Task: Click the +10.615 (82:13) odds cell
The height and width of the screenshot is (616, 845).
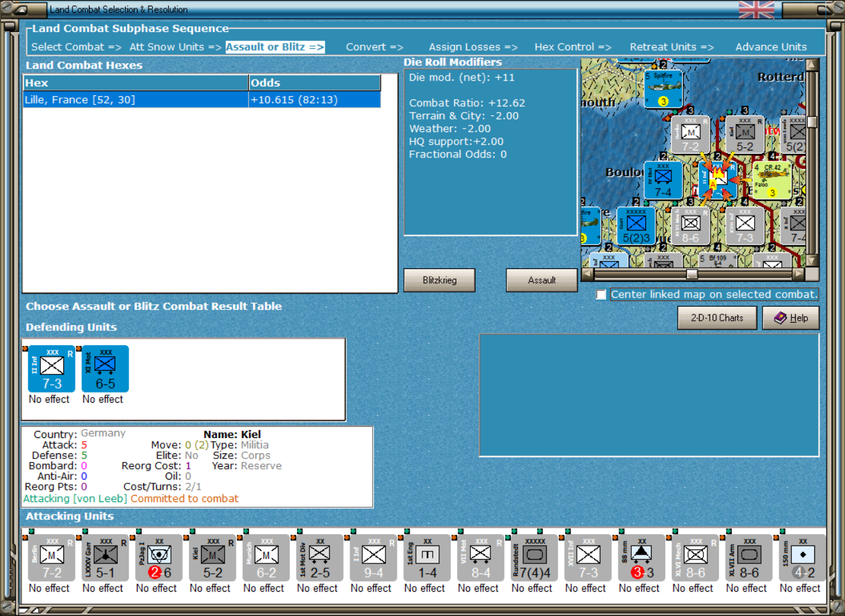Action: tap(314, 100)
